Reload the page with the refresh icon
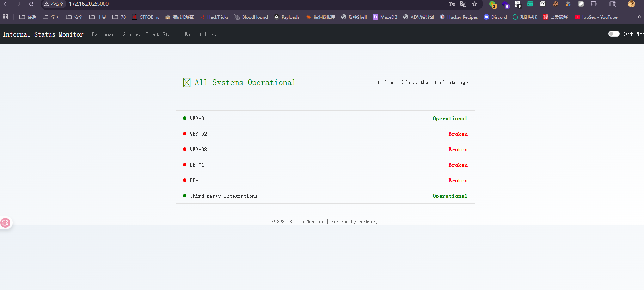644x290 pixels. pos(31,4)
